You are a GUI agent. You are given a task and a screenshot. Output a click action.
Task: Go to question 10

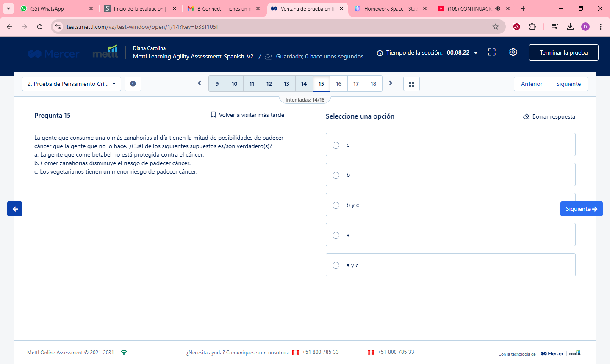[235, 84]
